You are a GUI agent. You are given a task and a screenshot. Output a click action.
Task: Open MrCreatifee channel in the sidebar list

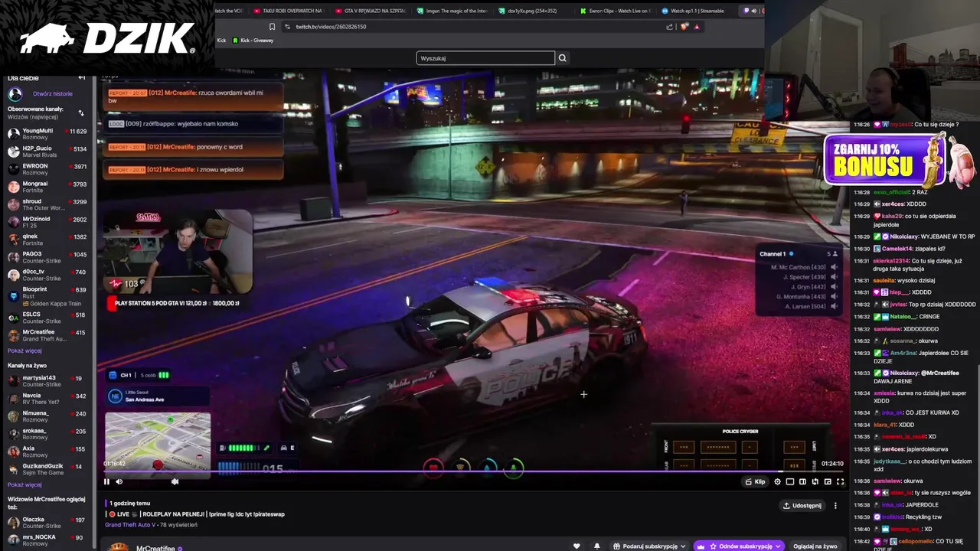pyautogui.click(x=47, y=335)
